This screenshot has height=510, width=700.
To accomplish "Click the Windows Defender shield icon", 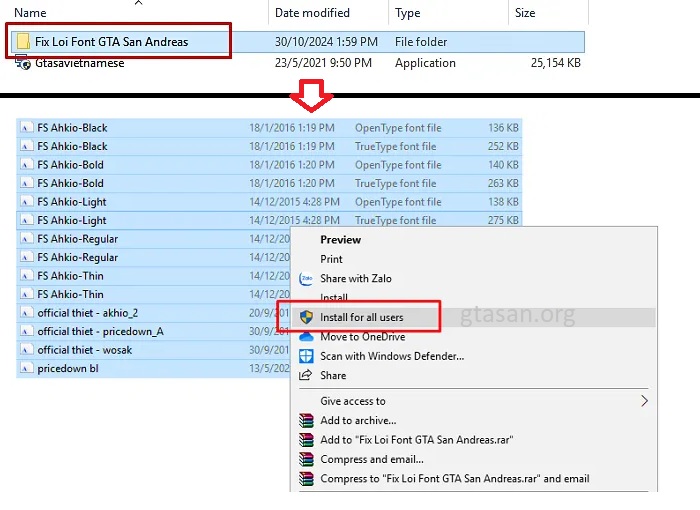I will (x=306, y=356).
